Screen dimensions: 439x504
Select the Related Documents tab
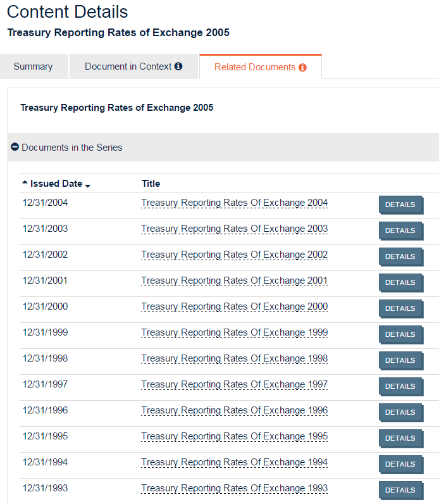pos(254,67)
